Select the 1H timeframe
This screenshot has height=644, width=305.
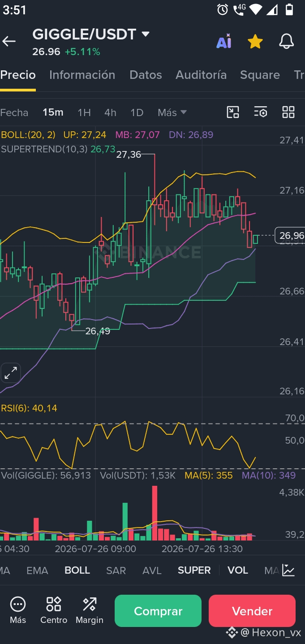pyautogui.click(x=84, y=112)
